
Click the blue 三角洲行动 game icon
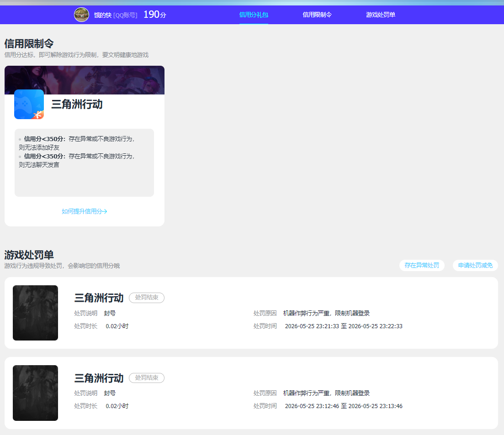pos(29,105)
